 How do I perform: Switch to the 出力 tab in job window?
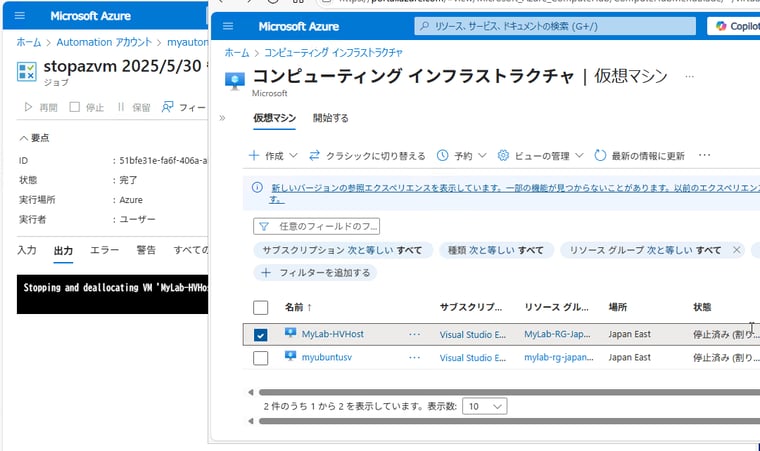point(63,251)
